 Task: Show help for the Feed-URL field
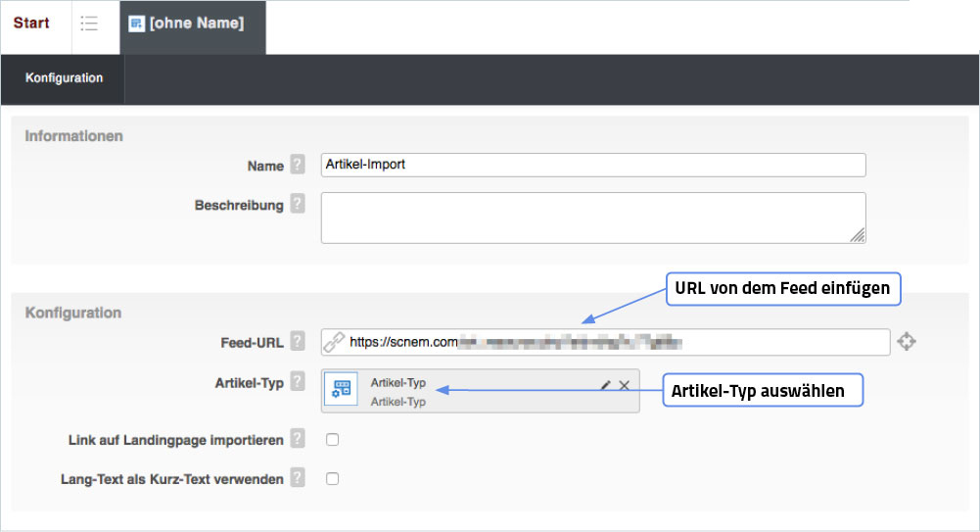click(298, 341)
